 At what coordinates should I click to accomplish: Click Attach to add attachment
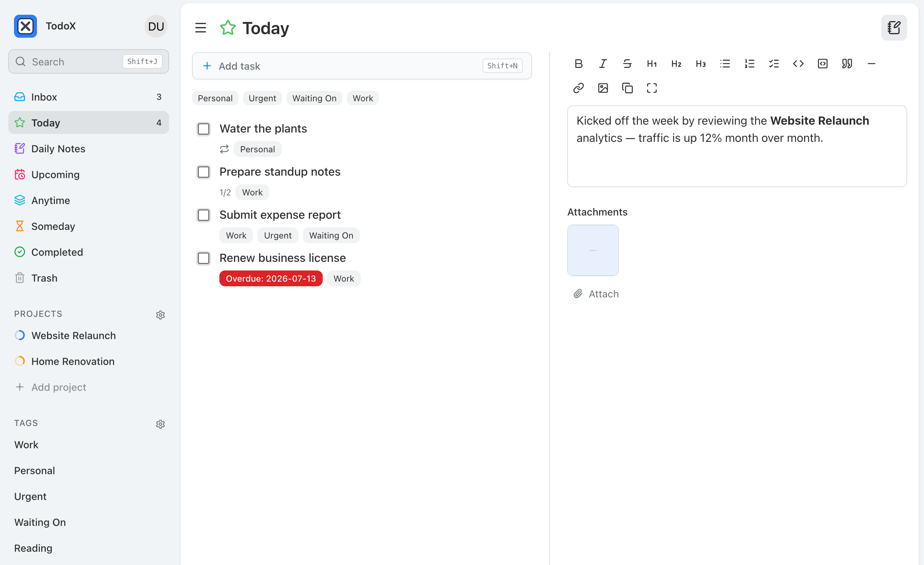[x=596, y=294]
